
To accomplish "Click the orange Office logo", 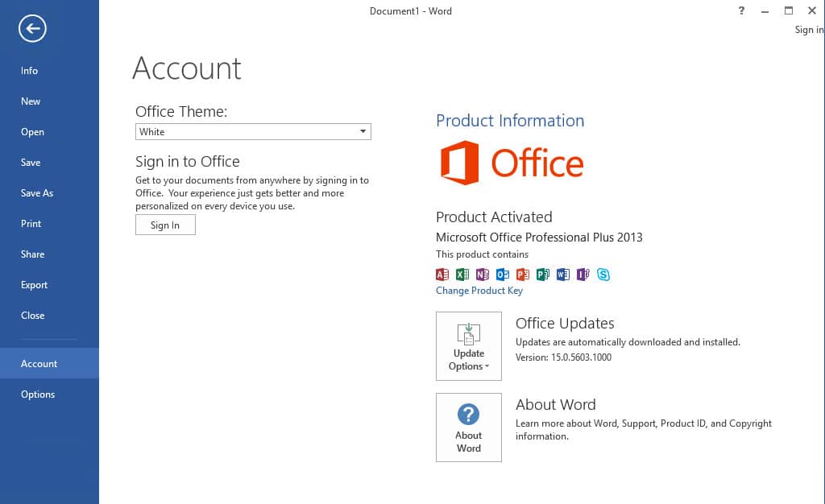I will click(512, 163).
